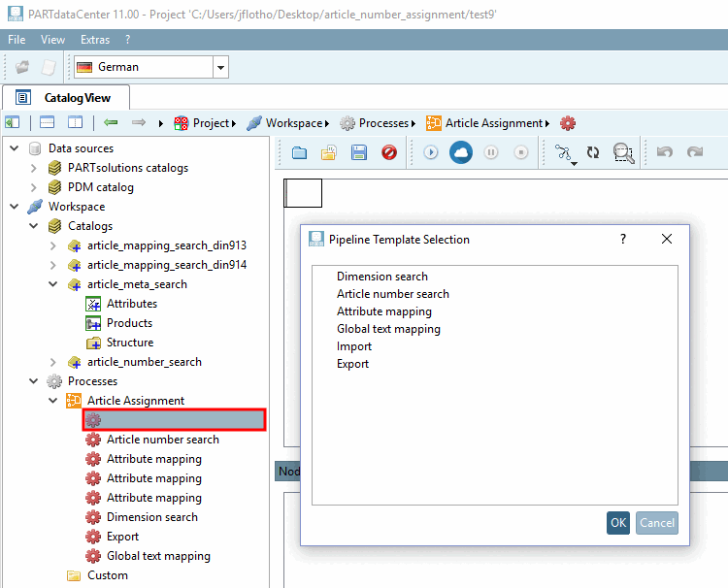Click the blank new document toolbar icon
Image resolution: width=728 pixels, height=588 pixels.
49,67
